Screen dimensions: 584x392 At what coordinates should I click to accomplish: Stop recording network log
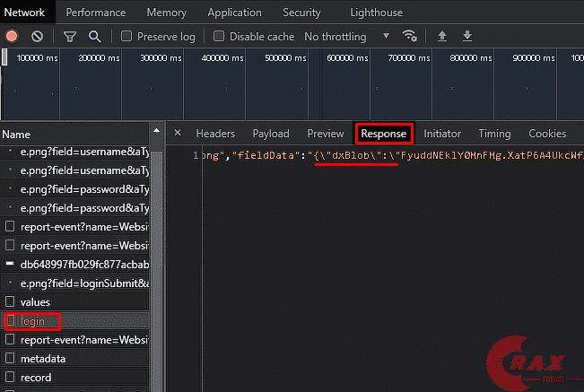(12, 36)
